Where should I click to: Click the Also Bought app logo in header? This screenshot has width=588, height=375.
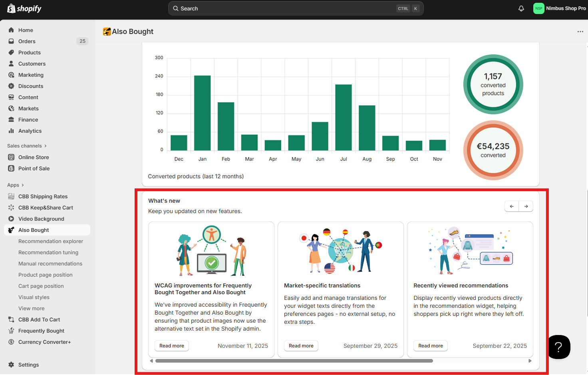tap(107, 32)
